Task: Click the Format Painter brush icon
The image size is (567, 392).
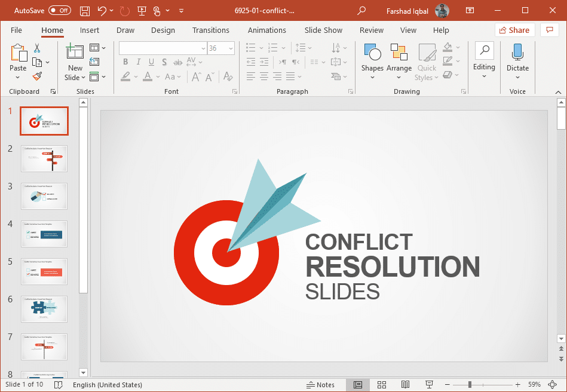Action: point(37,76)
